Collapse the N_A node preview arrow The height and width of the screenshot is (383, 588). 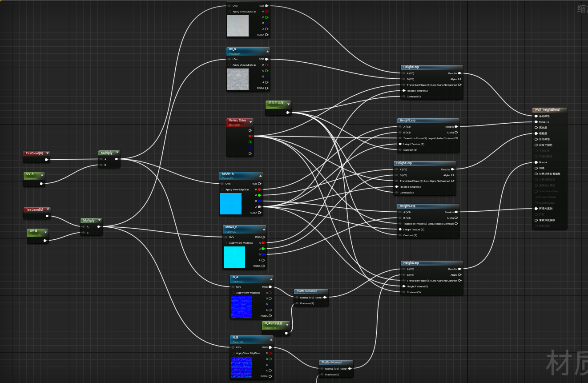270,278
